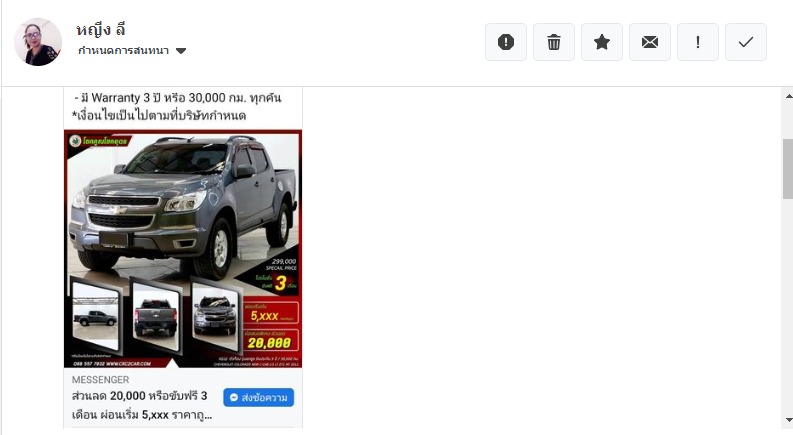Open the Chevrolet pickup main ad image
Image resolution: width=793 pixels, height=435 pixels.
click(x=183, y=248)
